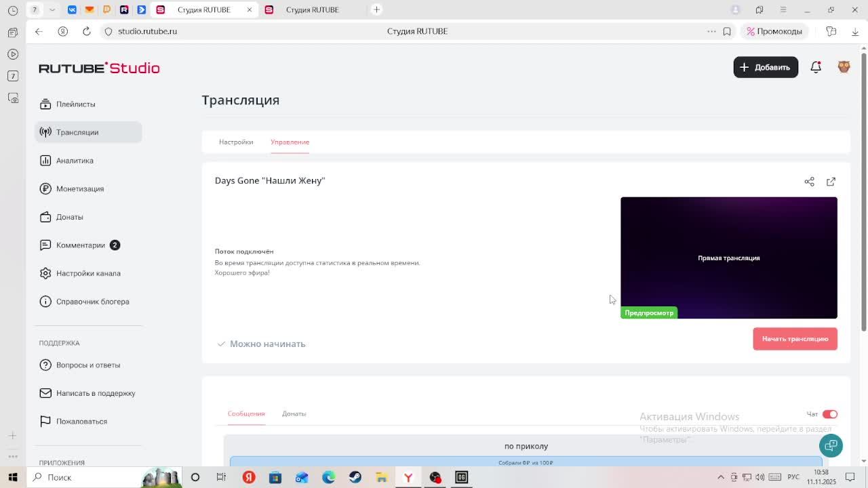Switch the РУС keyboard language indicator
This screenshot has height=488, width=868.
pyautogui.click(x=793, y=477)
